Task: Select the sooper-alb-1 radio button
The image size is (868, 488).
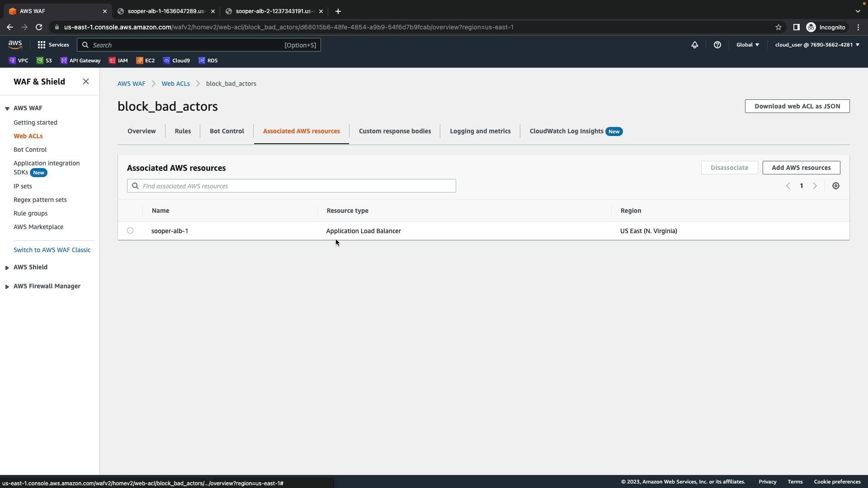Action: [x=130, y=231]
